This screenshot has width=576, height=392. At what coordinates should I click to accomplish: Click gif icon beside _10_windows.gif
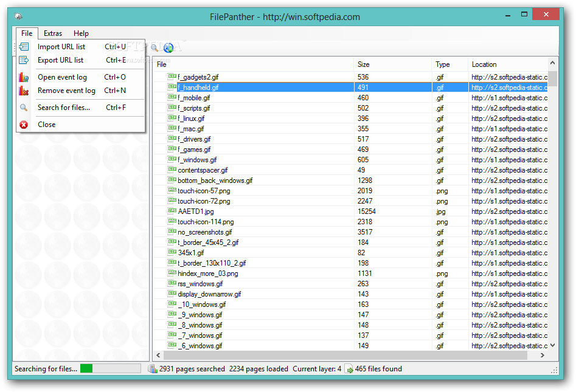click(x=172, y=303)
